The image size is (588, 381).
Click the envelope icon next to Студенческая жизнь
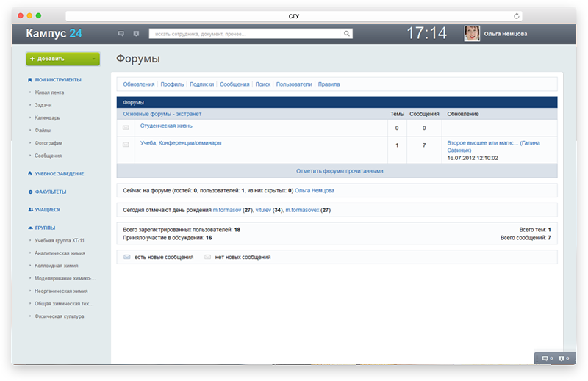(126, 128)
